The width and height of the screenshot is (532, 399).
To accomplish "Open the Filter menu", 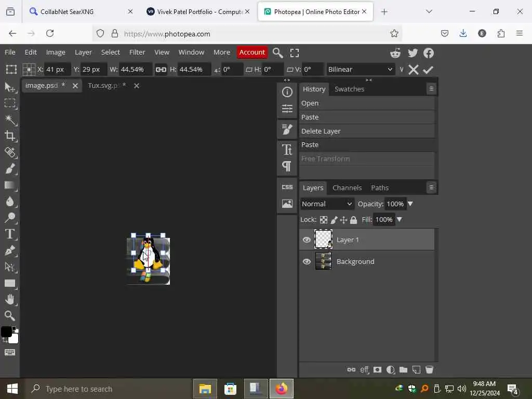I will pyautogui.click(x=137, y=52).
